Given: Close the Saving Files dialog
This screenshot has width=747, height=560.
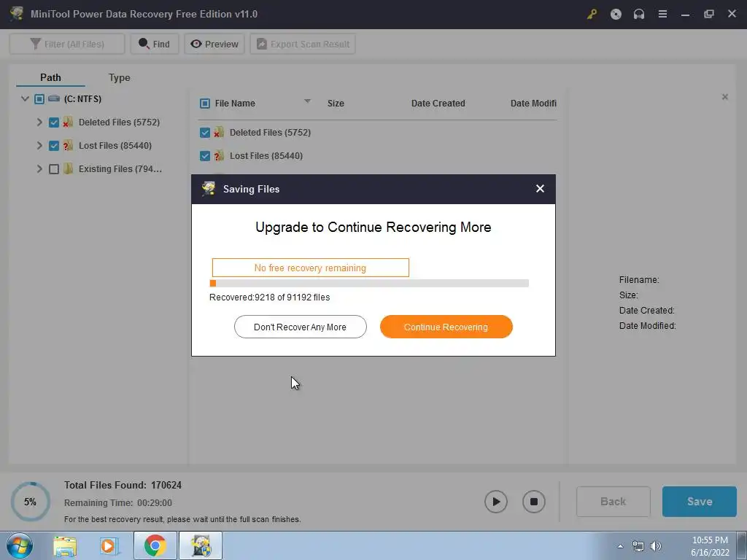Looking at the screenshot, I should [540, 189].
